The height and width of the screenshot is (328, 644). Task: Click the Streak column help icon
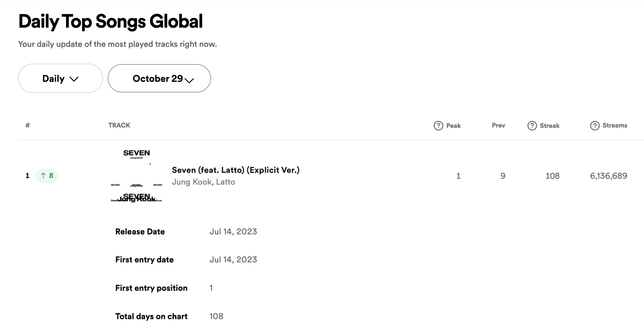click(x=532, y=125)
